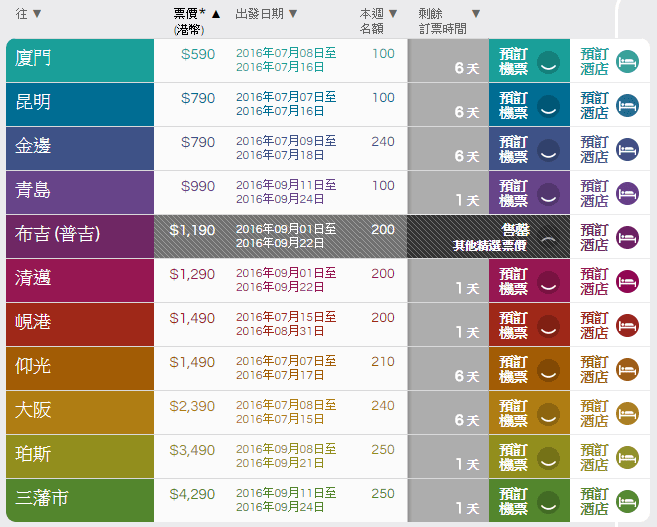Click the hotel bed icon for 廈門
Image resolution: width=657 pixels, height=527 pixels.
(x=627, y=61)
